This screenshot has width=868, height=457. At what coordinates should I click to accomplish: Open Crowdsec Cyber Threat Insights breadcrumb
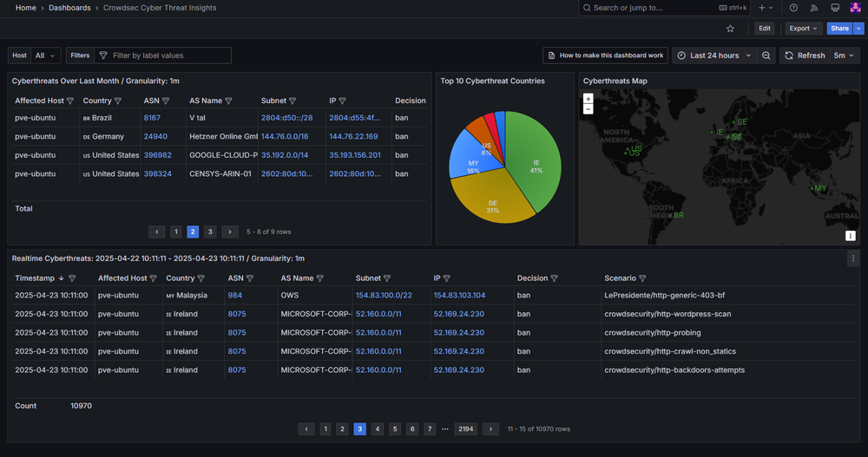tap(160, 8)
